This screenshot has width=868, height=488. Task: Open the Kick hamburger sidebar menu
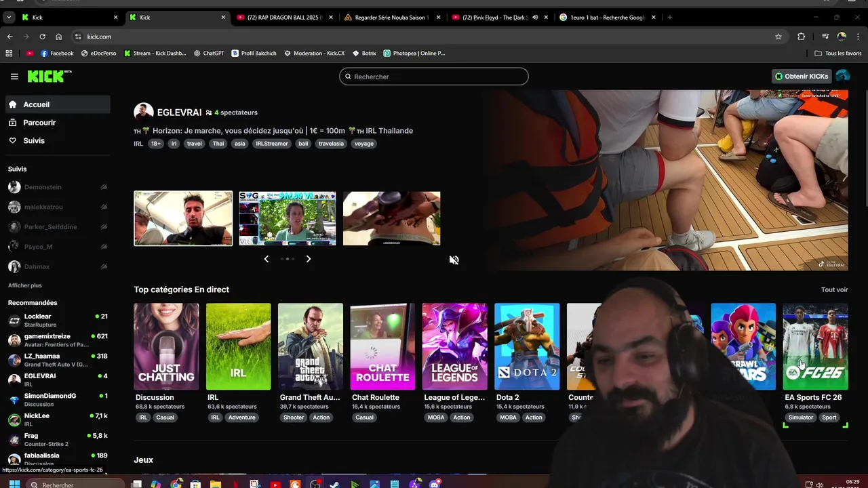pyautogui.click(x=14, y=77)
